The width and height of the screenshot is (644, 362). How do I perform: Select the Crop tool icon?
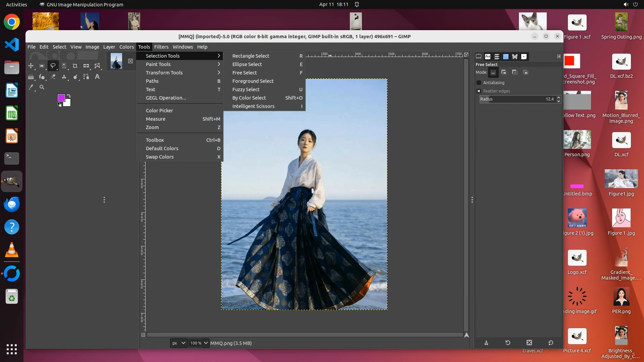click(75, 66)
